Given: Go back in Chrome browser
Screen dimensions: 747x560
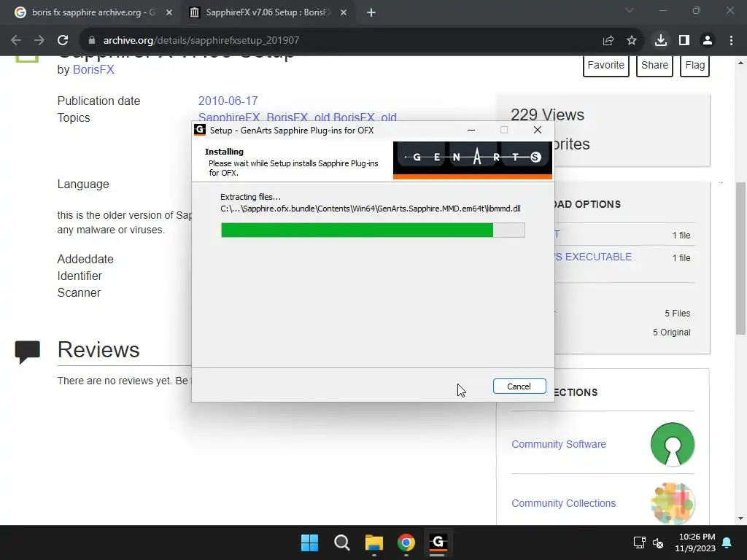Looking at the screenshot, I should tap(16, 41).
